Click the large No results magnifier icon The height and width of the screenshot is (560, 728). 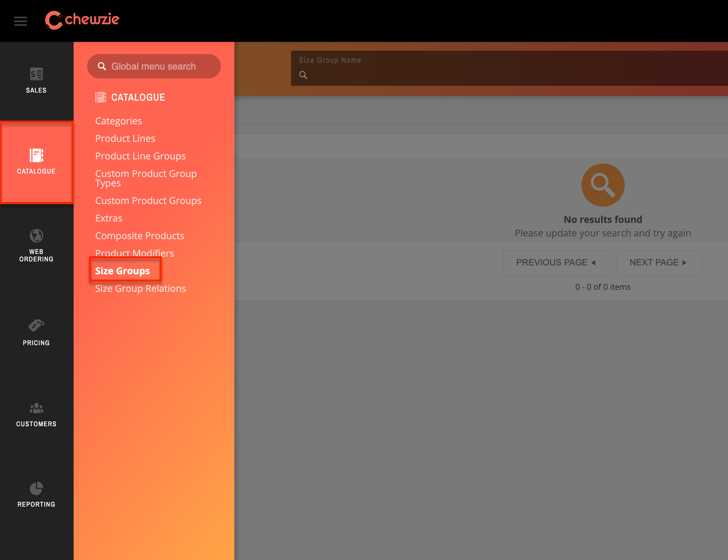603,185
